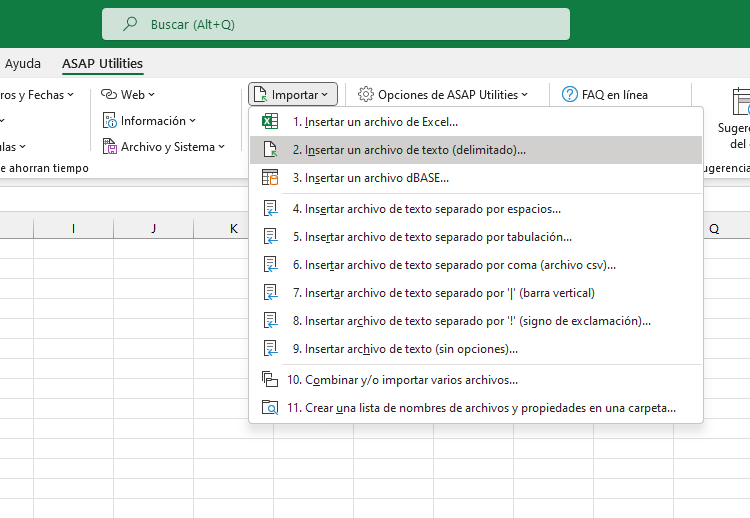This screenshot has width=750, height=518.
Task: Open the Importar dropdown button
Action: point(293,94)
